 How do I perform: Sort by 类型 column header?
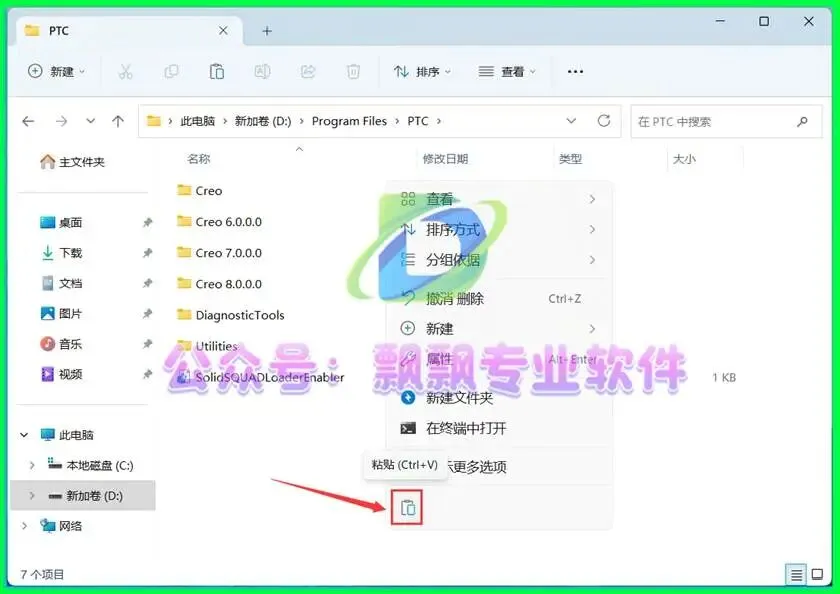point(571,159)
